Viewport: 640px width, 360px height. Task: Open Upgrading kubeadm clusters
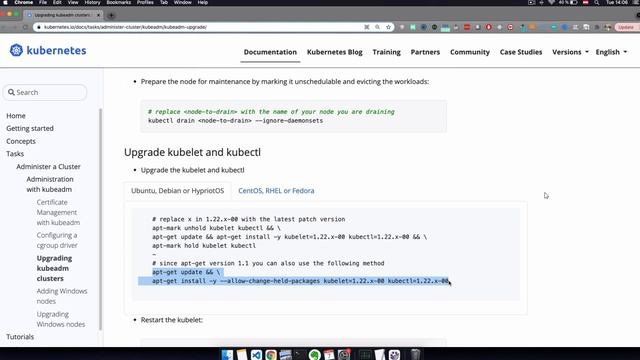coord(54,268)
